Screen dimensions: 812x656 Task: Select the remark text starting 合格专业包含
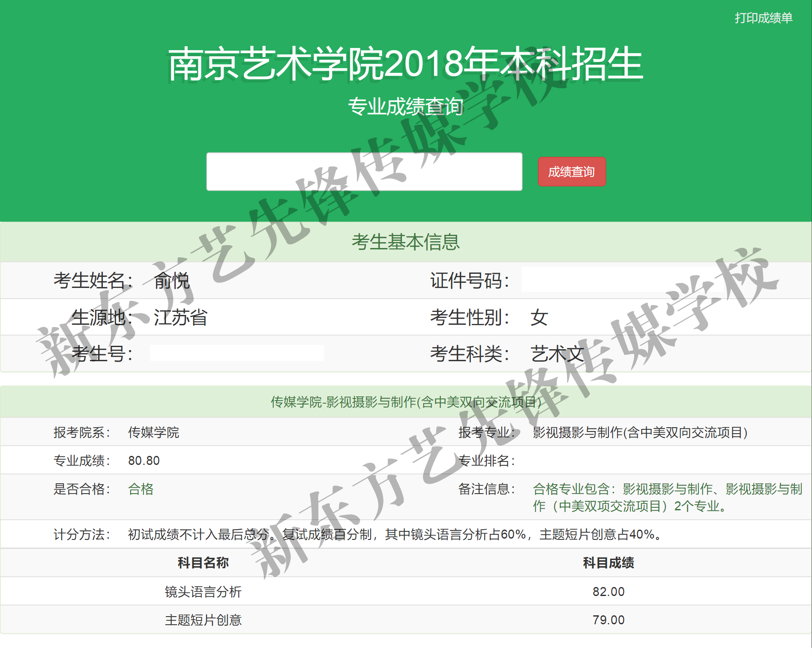[668, 497]
